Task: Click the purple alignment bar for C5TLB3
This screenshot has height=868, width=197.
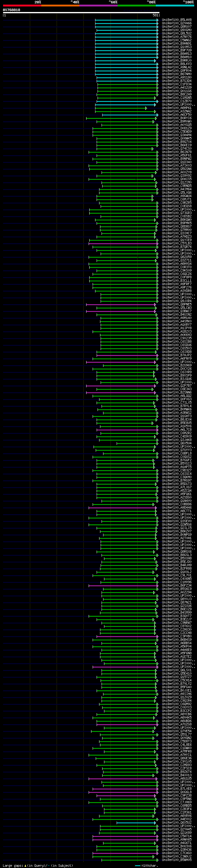Action: coord(123,244)
